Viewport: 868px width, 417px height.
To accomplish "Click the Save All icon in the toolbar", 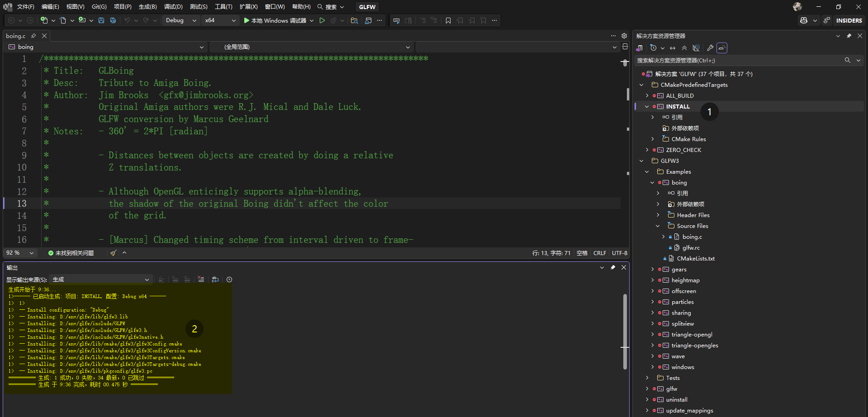I will click(x=113, y=20).
